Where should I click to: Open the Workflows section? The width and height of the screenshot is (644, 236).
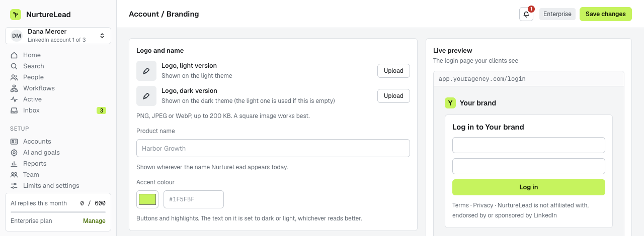pos(58,88)
